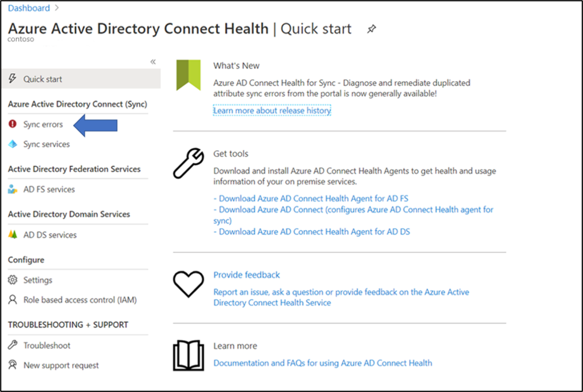Image resolution: width=583 pixels, height=392 pixels.
Task: Collapse the sidebar with double chevron
Action: click(153, 62)
